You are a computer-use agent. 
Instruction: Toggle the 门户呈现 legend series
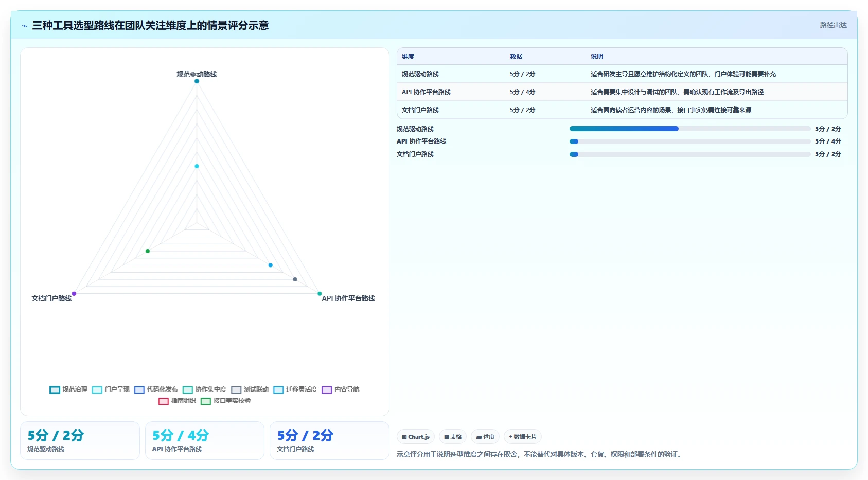click(x=111, y=389)
